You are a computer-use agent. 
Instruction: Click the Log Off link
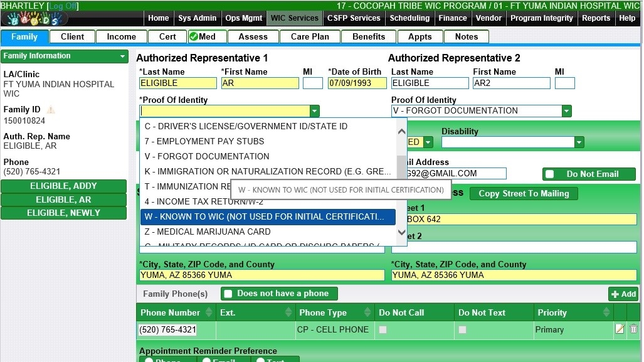pos(63,6)
